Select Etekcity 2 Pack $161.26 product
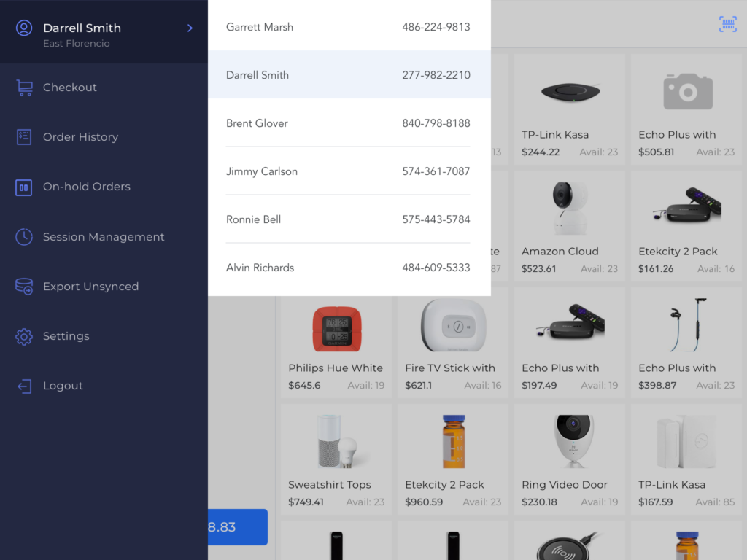This screenshot has width=747, height=560. [x=686, y=226]
